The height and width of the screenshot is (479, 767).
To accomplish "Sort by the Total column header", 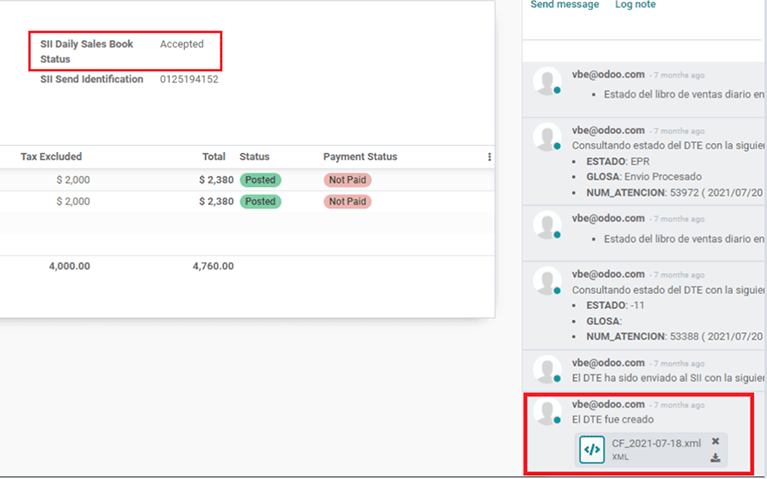I will 213,157.
